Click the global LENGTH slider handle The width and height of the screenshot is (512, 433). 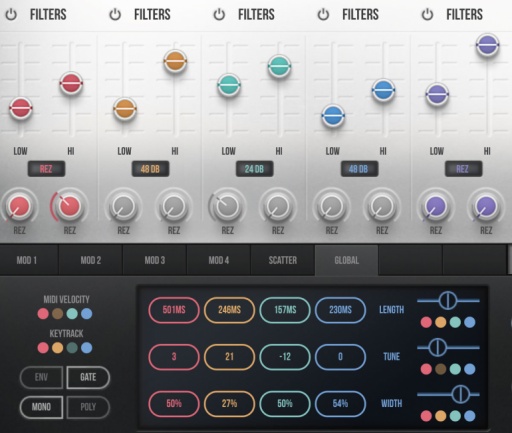(x=448, y=300)
